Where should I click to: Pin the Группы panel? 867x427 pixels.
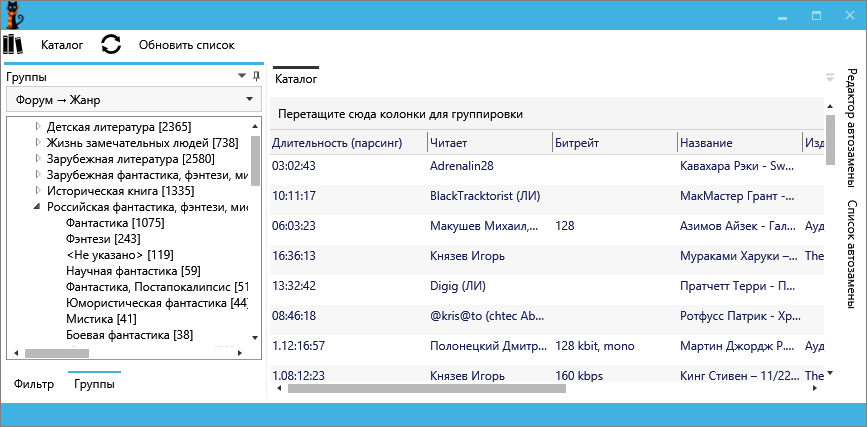256,76
